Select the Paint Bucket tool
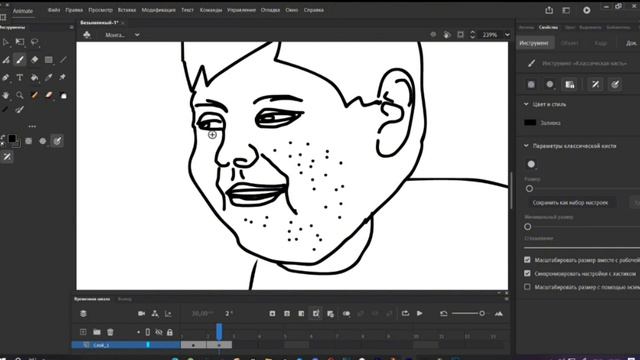Image resolution: width=640 pixels, height=360 pixels. pos(35,78)
